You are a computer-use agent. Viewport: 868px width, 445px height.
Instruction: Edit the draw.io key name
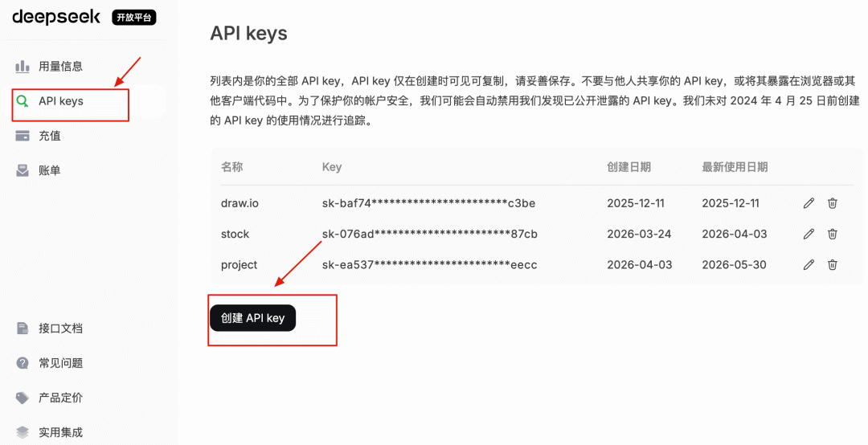pos(809,203)
